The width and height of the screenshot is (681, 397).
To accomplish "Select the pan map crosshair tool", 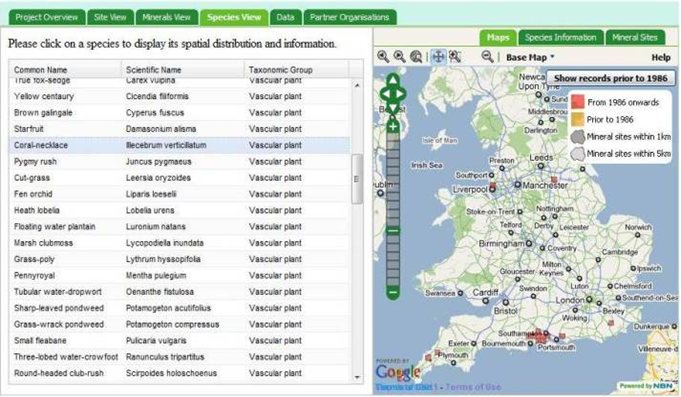I will click(x=438, y=56).
